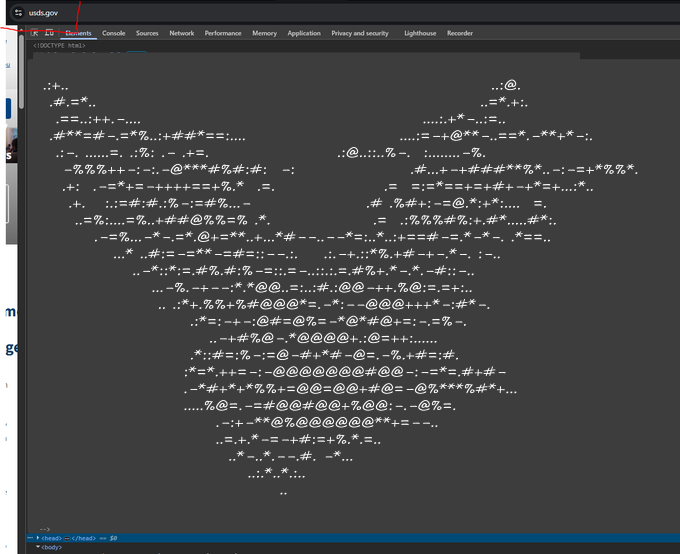Open the Privacy and security tab

click(x=360, y=33)
